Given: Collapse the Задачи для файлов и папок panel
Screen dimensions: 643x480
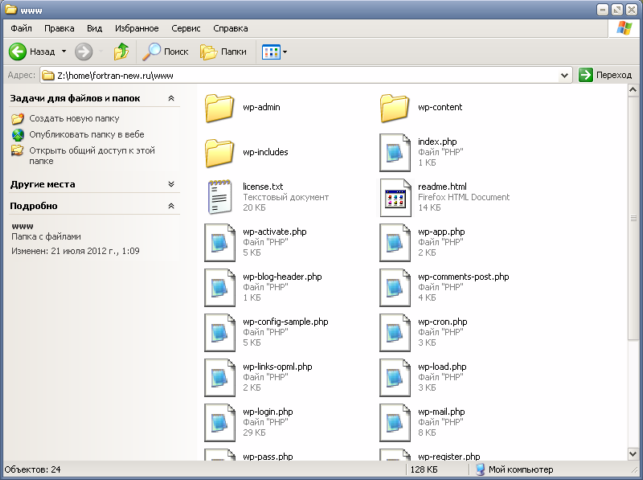Looking at the screenshot, I should 171,98.
